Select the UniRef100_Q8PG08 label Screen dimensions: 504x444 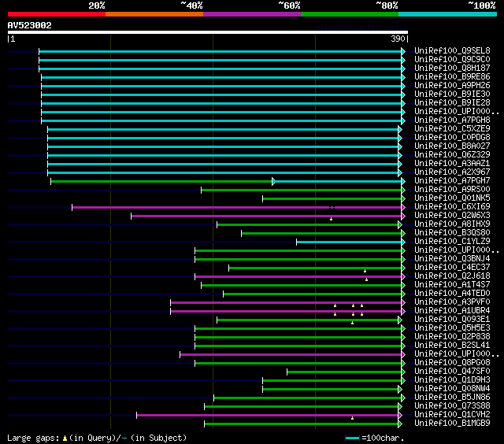tap(452, 363)
